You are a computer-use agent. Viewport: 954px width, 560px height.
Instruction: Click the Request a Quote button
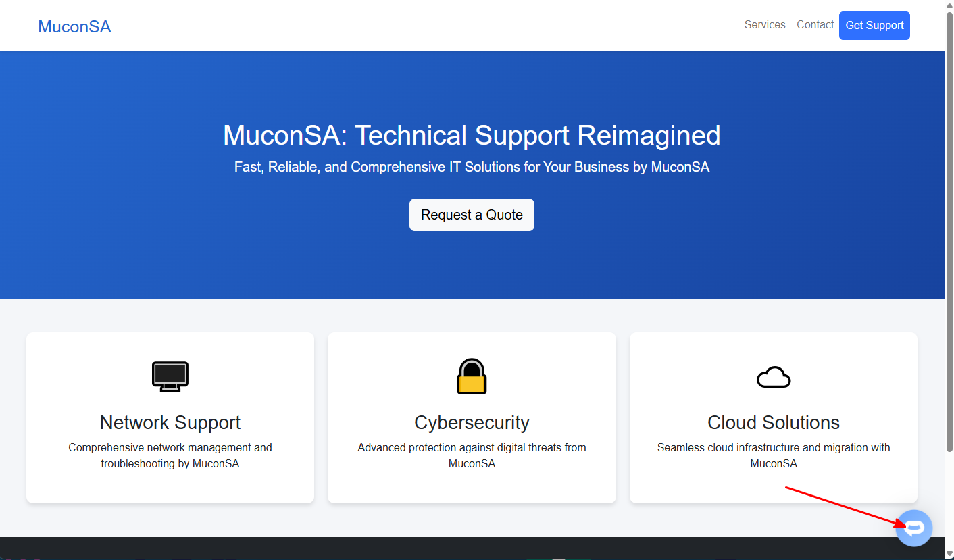(x=472, y=215)
